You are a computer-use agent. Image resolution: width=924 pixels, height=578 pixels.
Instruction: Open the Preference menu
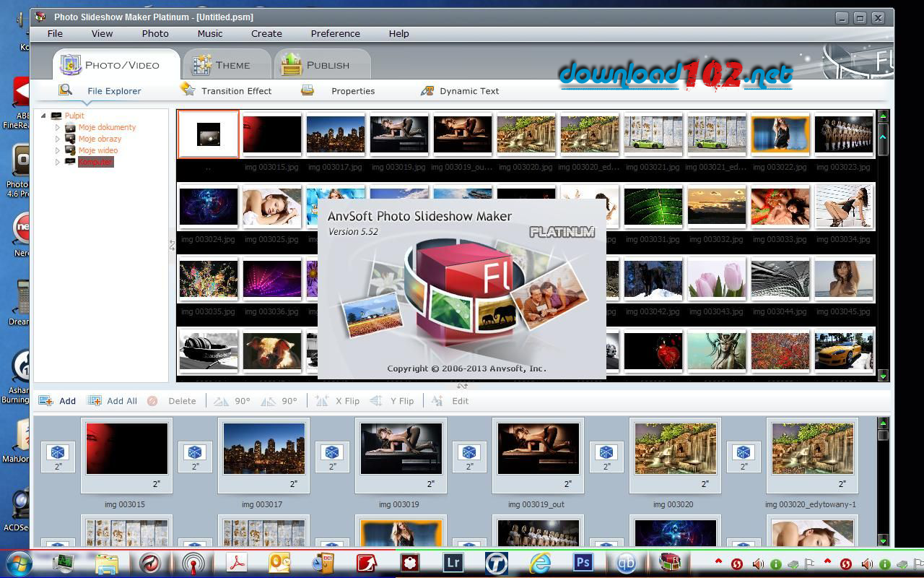click(336, 33)
